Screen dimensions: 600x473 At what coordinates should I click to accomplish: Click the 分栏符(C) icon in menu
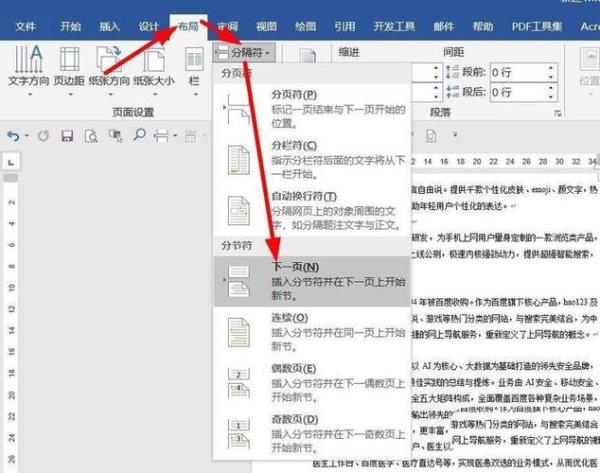pyautogui.click(x=239, y=160)
